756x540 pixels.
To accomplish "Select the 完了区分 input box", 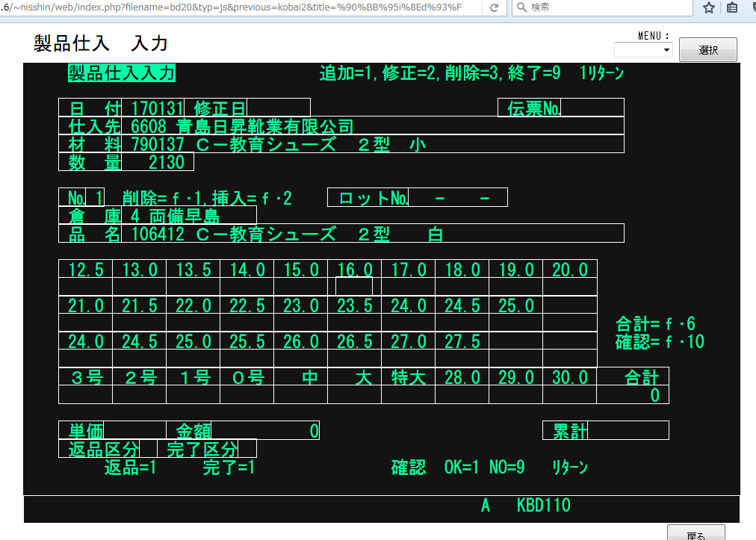I will pos(247,449).
